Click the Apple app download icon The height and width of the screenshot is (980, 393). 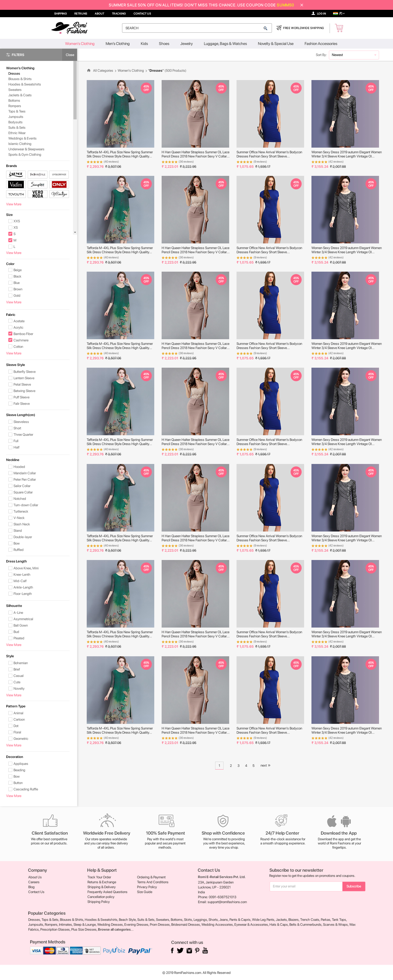pyautogui.click(x=332, y=821)
